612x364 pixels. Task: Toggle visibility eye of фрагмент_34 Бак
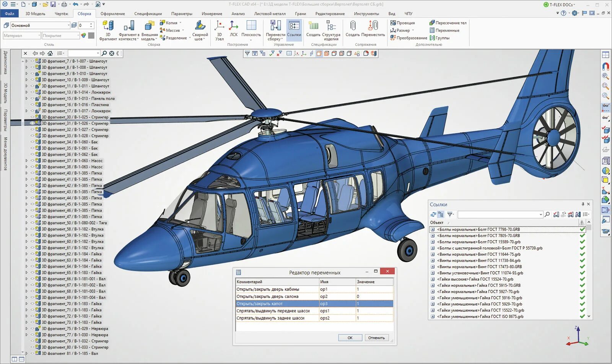[x=33, y=142]
